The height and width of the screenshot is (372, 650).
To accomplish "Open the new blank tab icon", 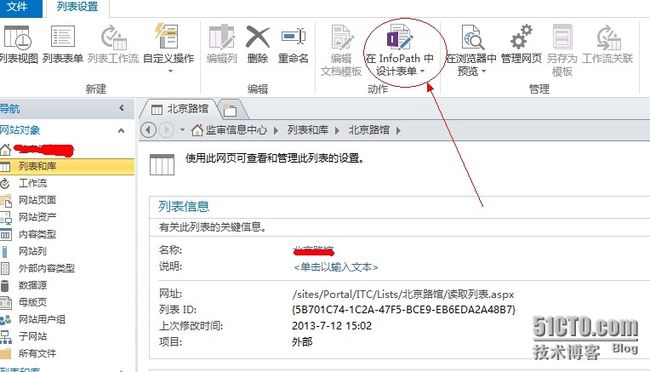I will (230, 110).
